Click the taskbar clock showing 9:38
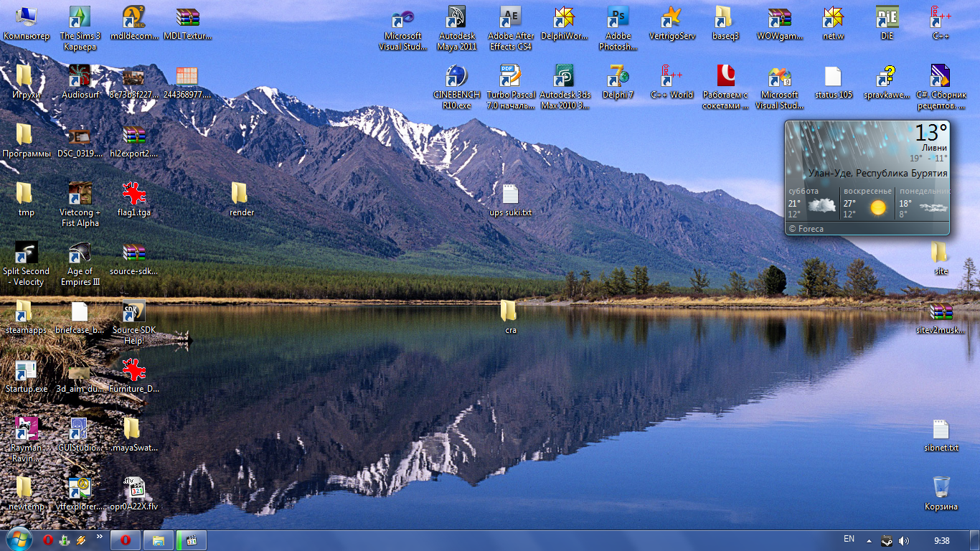The image size is (980, 551). (942, 540)
